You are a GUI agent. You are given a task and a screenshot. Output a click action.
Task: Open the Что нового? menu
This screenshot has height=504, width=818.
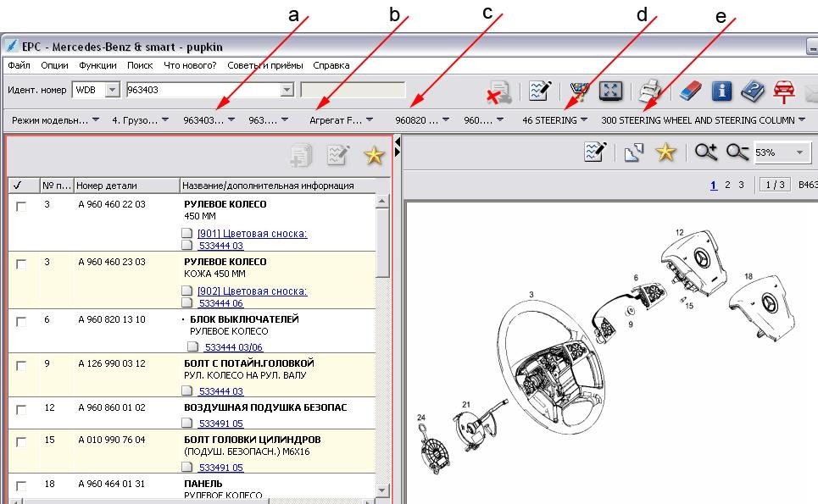coord(190,65)
